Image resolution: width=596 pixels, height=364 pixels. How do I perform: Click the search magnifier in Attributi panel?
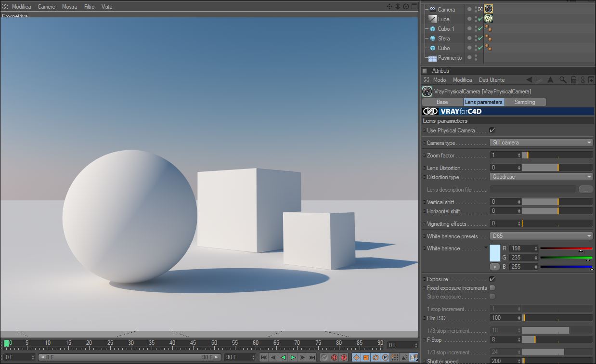coord(564,80)
